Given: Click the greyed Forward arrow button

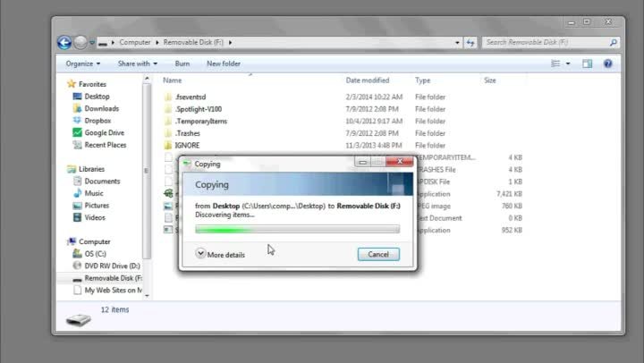Looking at the screenshot, I should point(80,42).
